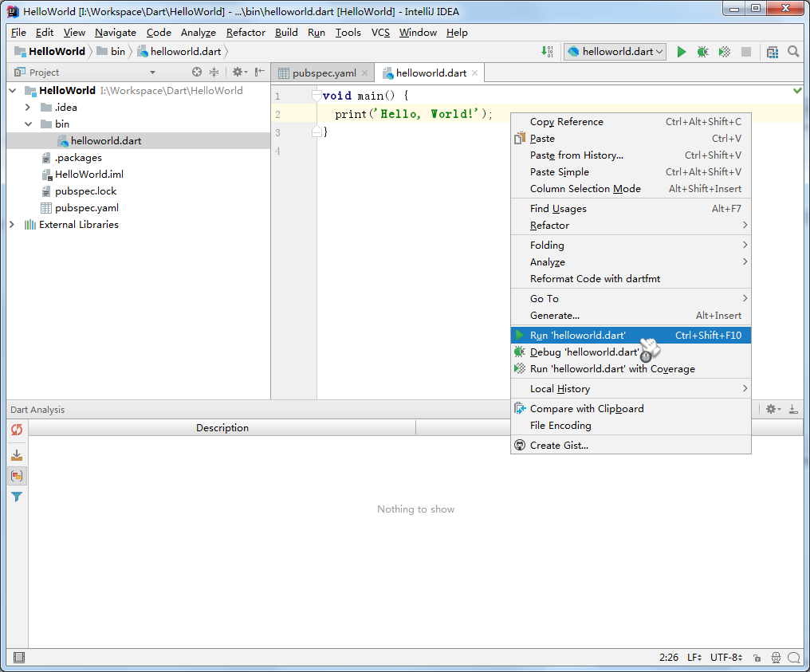The image size is (810, 672).
Task: Click Scroll from Source target icon
Action: click(197, 73)
